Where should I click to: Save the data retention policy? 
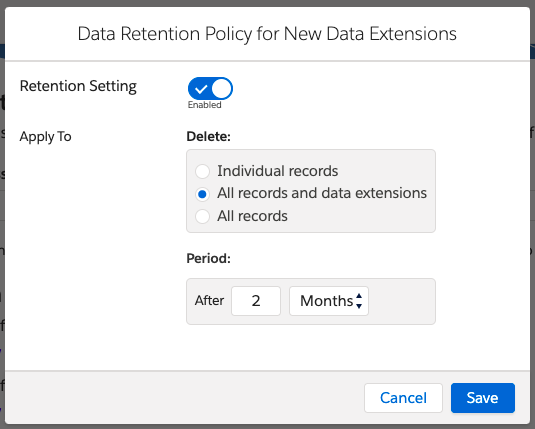pos(483,398)
